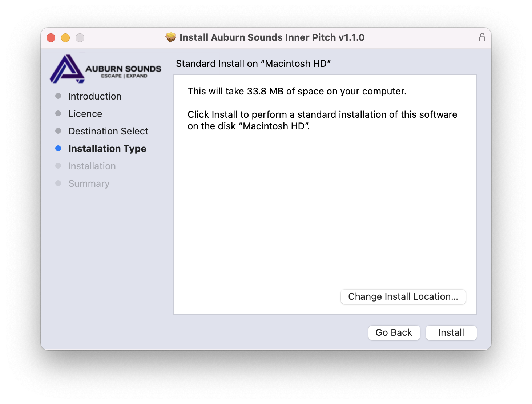Click the Auburn Sounds triangle logo
Viewport: 532px width, 404px height.
pos(67,69)
